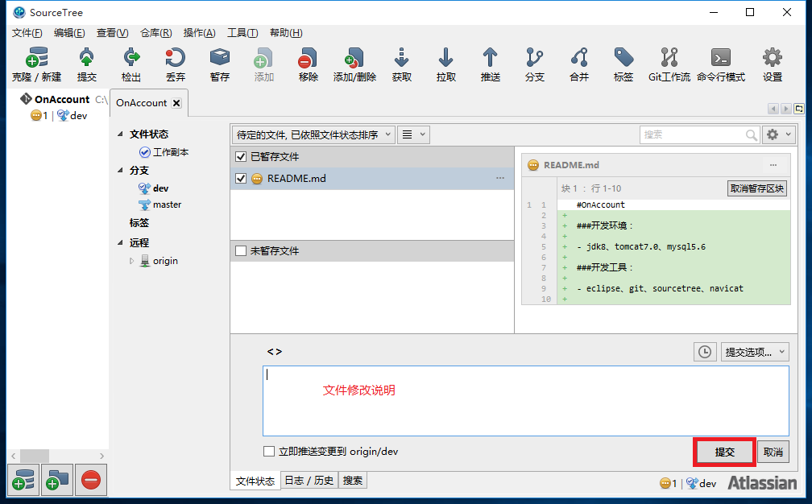Open the 分支 branch toolbar icon
This screenshot has height=504, width=812.
coord(534,64)
